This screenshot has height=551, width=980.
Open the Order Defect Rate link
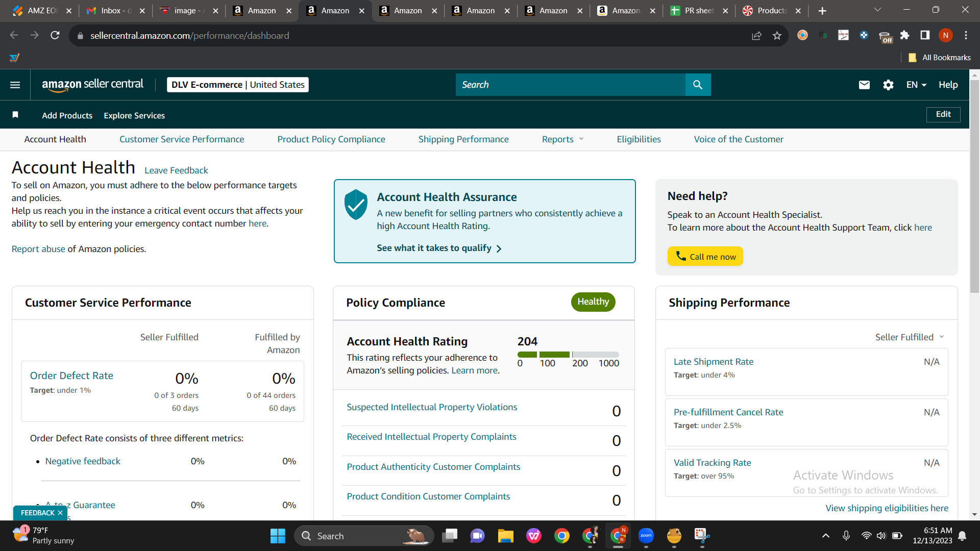pyautogui.click(x=71, y=375)
